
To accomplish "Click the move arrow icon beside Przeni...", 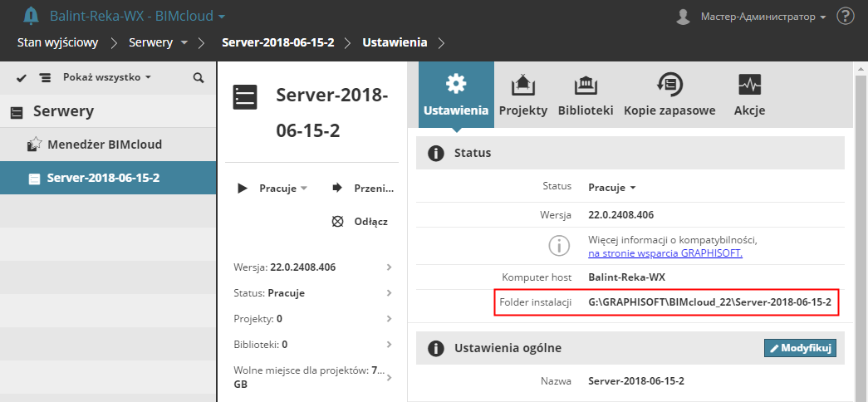I will (x=336, y=189).
